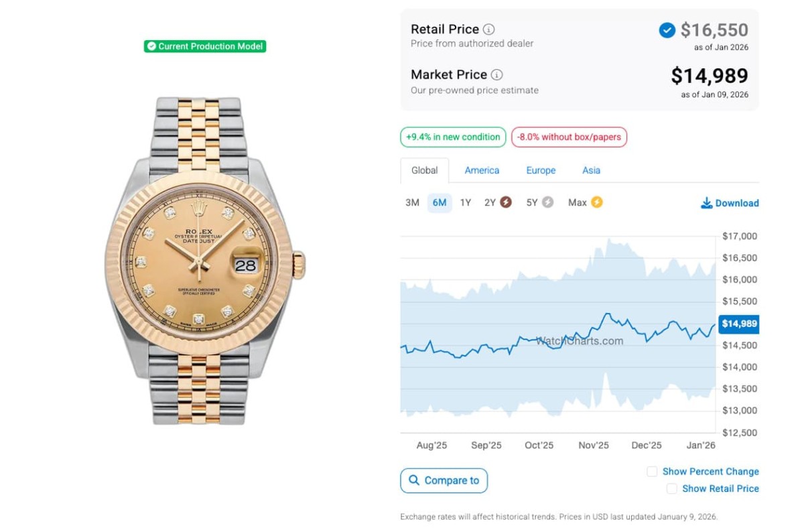Click the Compare to magnifier icon
This screenshot has height=532, width=804.
[x=414, y=480]
